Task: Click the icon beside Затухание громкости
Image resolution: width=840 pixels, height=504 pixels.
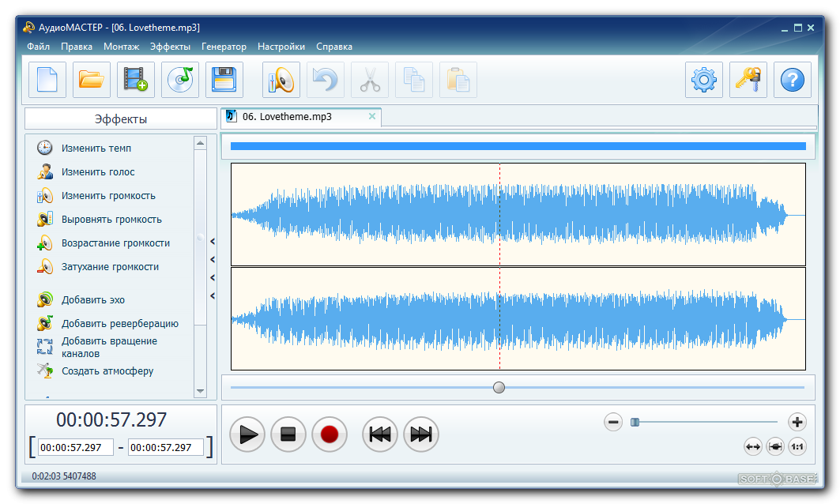Action: [x=45, y=266]
